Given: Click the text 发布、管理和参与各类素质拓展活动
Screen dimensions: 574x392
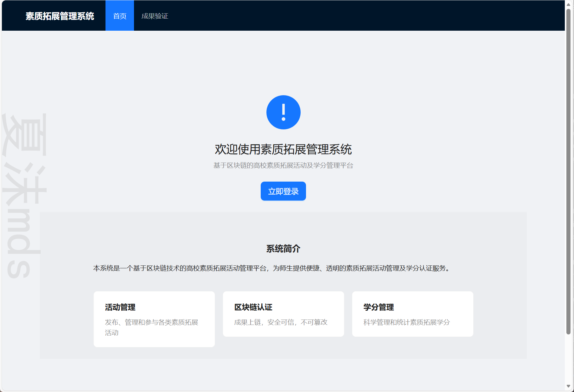Looking at the screenshot, I should [x=152, y=327].
